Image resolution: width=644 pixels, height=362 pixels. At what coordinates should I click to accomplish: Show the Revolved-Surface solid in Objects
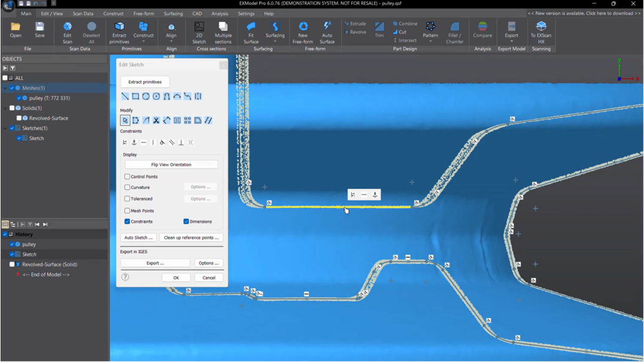(19, 118)
